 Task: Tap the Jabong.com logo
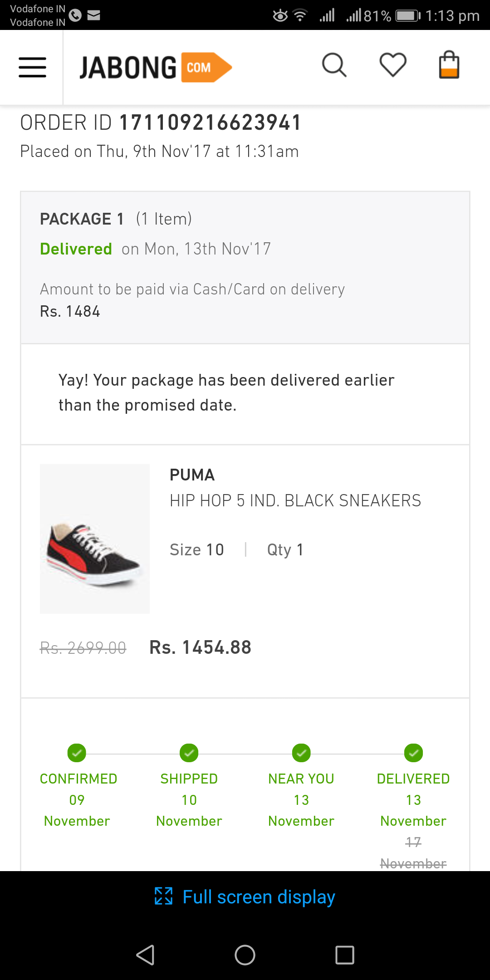tap(155, 68)
